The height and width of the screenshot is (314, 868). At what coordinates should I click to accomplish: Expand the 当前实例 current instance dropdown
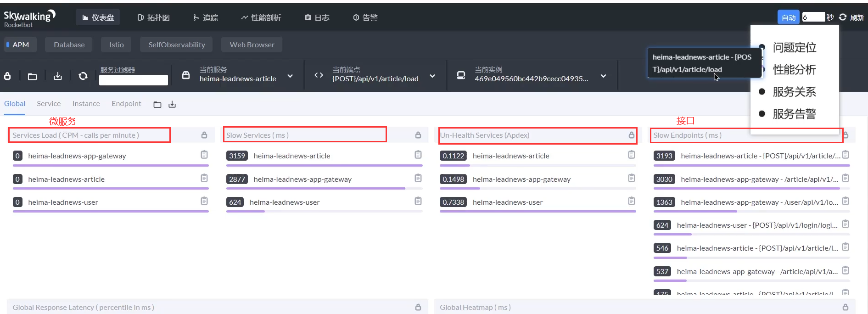[603, 76]
